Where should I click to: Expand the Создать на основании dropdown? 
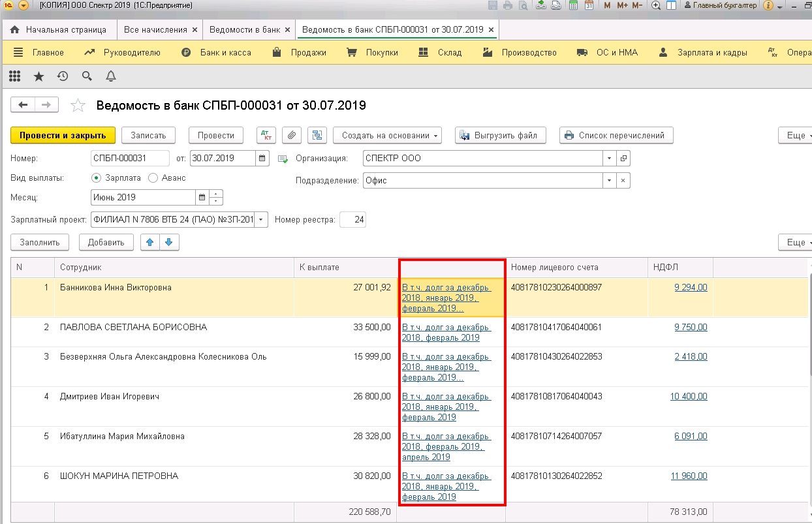point(387,135)
